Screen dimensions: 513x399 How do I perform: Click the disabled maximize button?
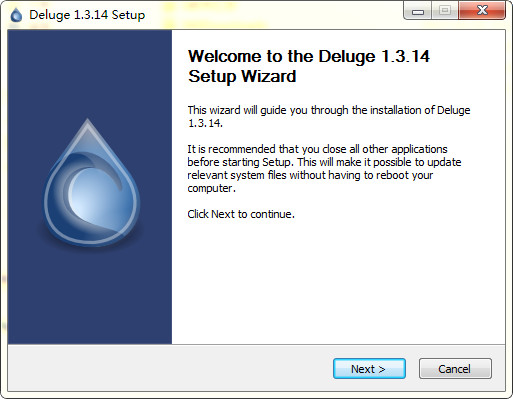click(x=445, y=10)
